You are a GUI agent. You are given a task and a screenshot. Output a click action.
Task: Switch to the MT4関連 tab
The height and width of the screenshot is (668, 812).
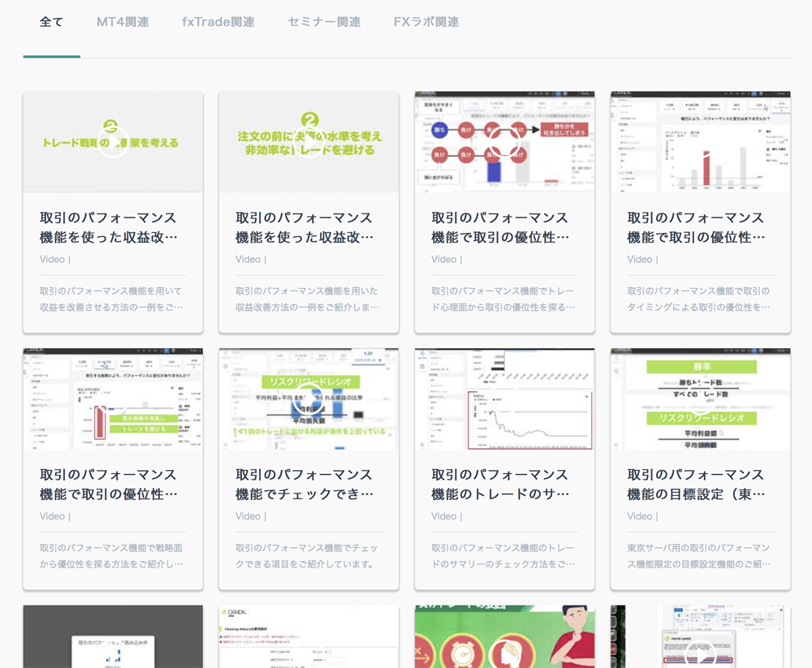123,22
